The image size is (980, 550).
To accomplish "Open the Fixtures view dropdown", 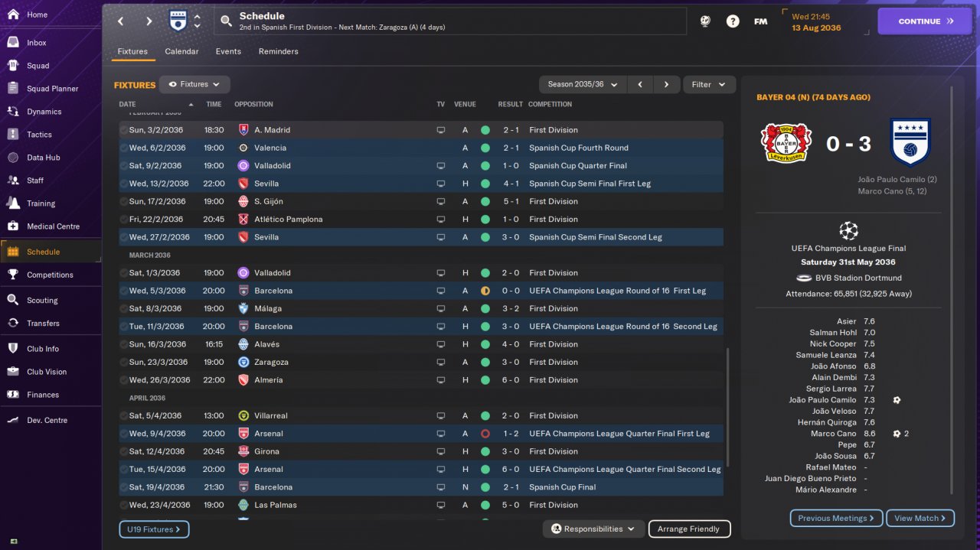I will tap(194, 85).
